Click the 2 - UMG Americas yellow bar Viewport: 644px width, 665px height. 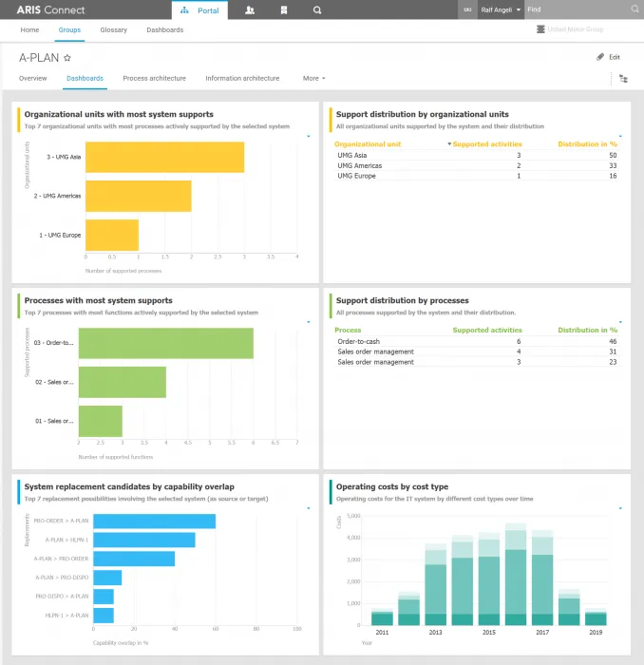(x=139, y=196)
